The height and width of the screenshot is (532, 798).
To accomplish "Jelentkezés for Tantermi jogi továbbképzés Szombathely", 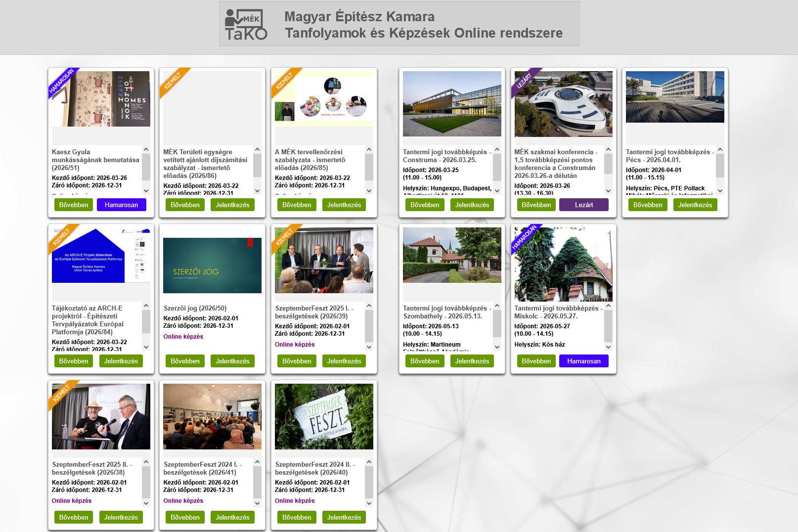I will pos(472,361).
